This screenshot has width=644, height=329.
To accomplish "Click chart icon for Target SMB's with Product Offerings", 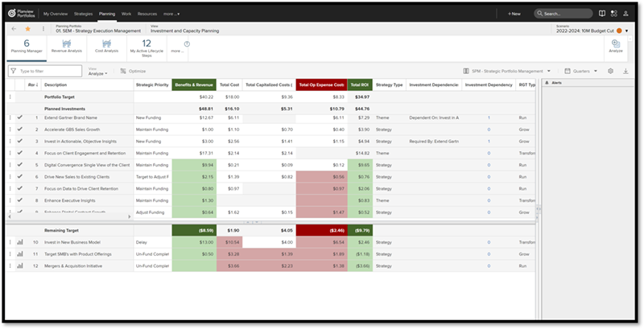I will coord(19,254).
